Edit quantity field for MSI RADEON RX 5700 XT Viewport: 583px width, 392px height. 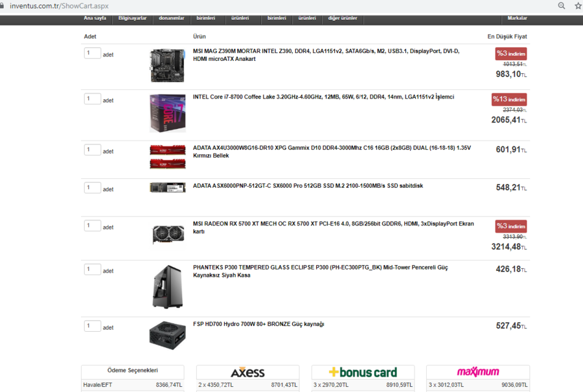click(92, 225)
